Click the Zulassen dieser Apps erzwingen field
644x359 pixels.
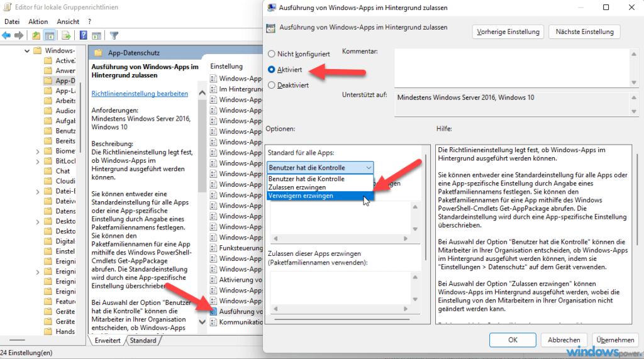click(340, 287)
